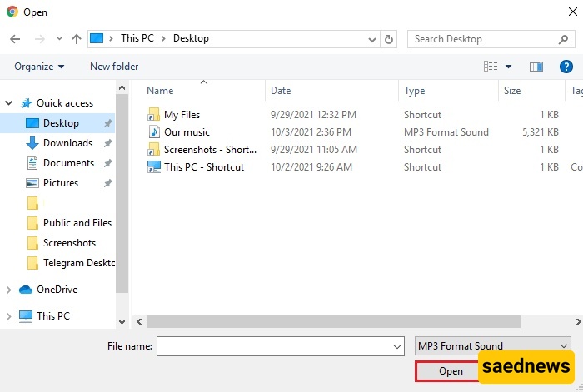Open the address bar history dropdown
This screenshot has width=583, height=392.
370,39
